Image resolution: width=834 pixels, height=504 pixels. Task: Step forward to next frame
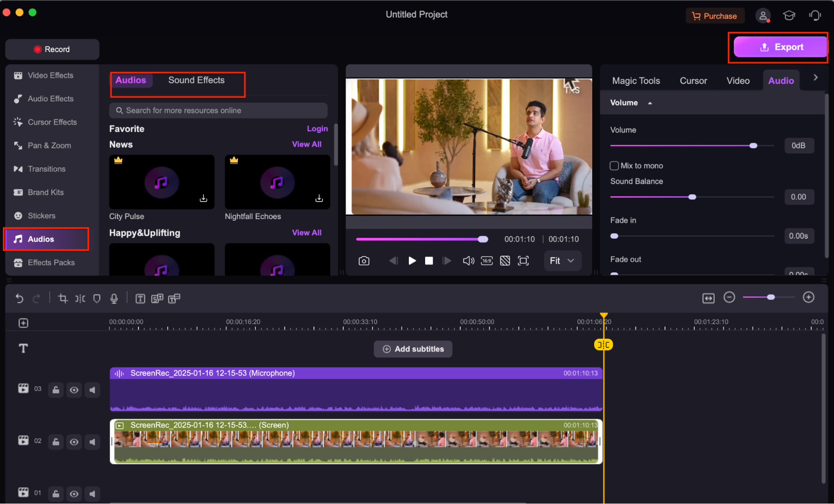[447, 261]
